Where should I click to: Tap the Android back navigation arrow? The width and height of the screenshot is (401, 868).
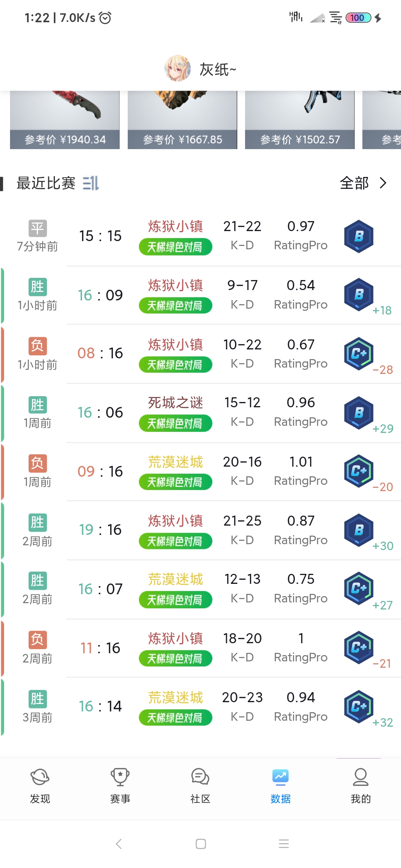point(119,844)
